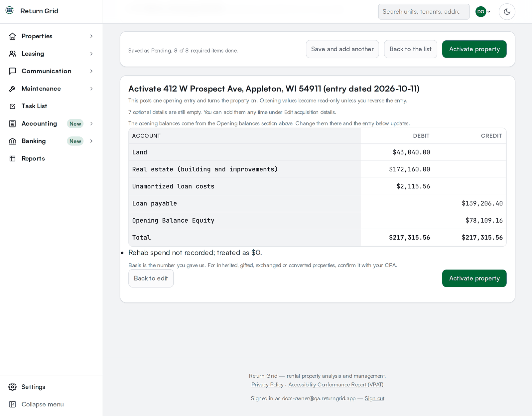Viewport: 532px width, 416px height.
Task: Select Collapse menu label
Action: [x=43, y=404]
